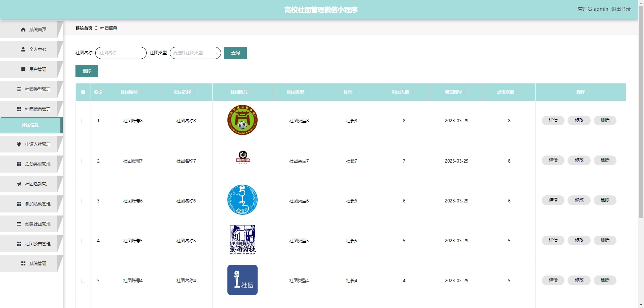644x308 pixels.
Task: Click the chat icon beside 用户管理
Action: pyautogui.click(x=23, y=69)
